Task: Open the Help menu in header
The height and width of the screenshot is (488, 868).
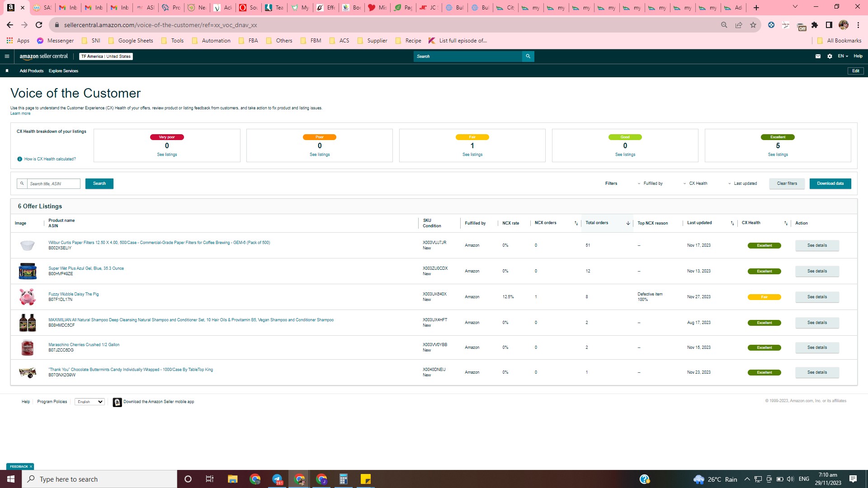Action: coord(858,56)
